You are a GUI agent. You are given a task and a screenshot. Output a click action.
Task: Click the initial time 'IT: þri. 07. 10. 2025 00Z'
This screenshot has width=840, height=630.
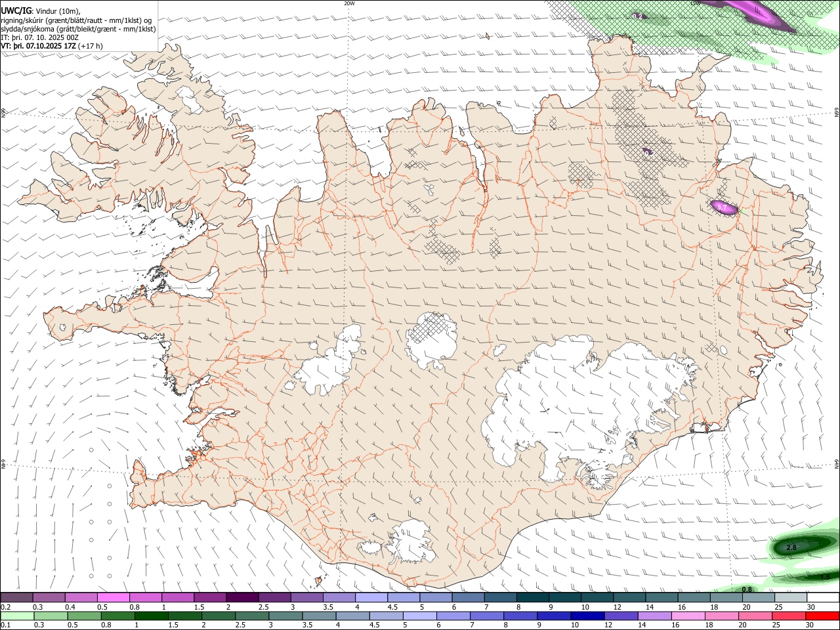pyautogui.click(x=40, y=37)
